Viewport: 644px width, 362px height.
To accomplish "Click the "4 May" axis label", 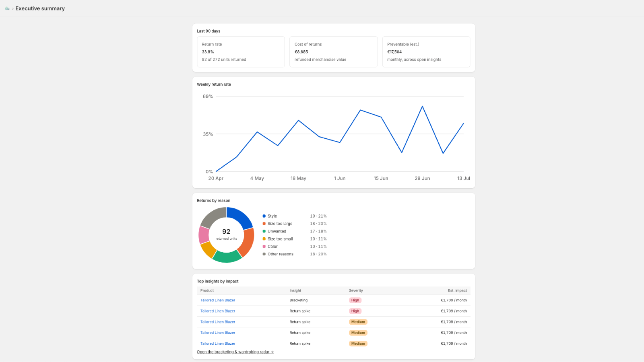I will point(257,178).
